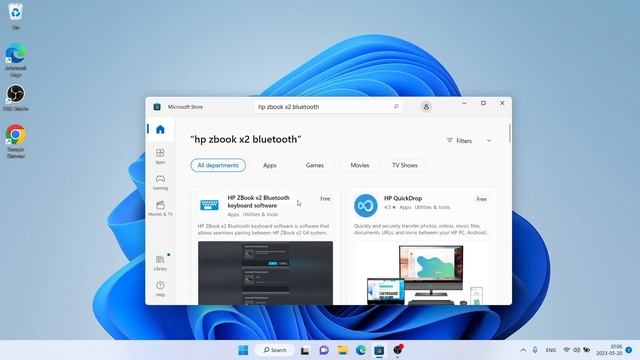
Task: Click the Store window vertical scrollbar
Action: click(x=509, y=133)
